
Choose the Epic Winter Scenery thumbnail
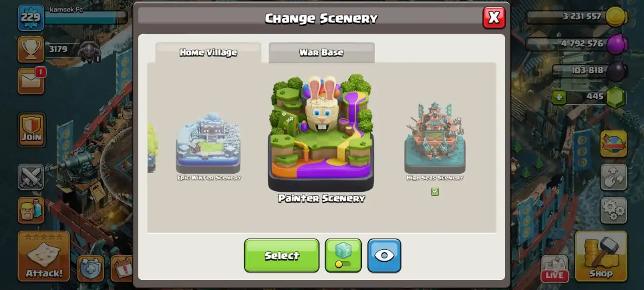[208, 143]
